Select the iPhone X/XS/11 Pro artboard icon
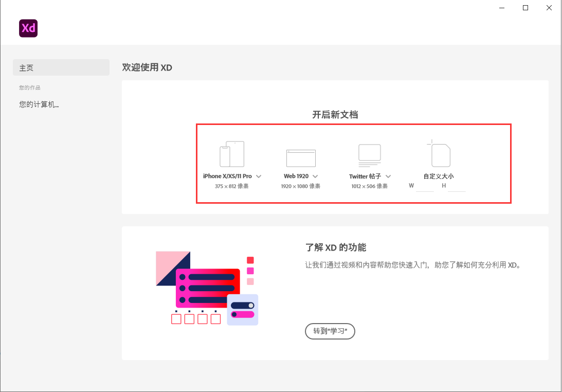This screenshot has width=562, height=392. pos(232,154)
